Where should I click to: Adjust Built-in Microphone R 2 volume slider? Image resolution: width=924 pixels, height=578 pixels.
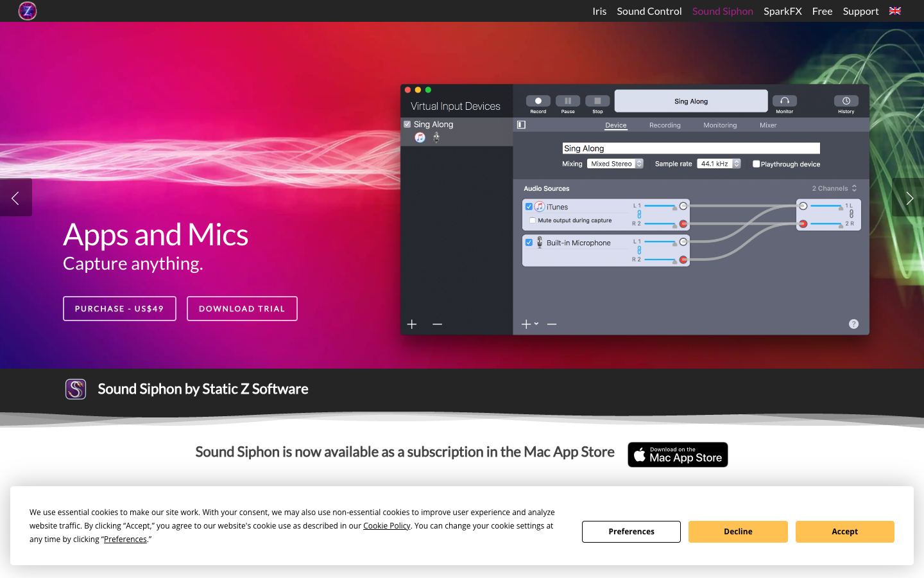click(x=660, y=259)
